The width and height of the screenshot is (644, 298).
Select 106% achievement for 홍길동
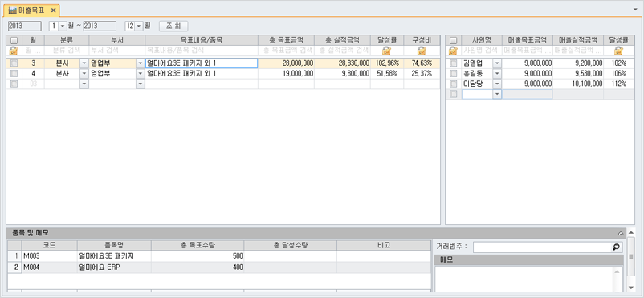point(619,74)
